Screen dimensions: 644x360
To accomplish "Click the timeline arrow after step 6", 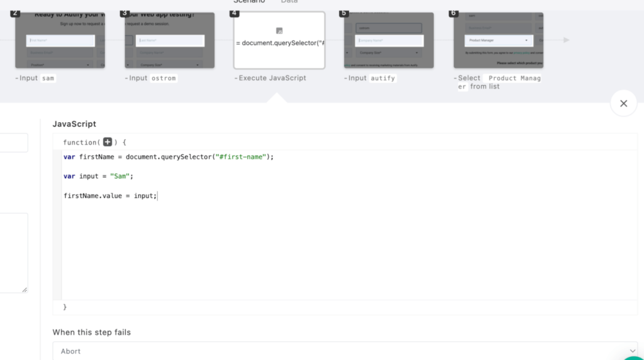I will 567,40.
